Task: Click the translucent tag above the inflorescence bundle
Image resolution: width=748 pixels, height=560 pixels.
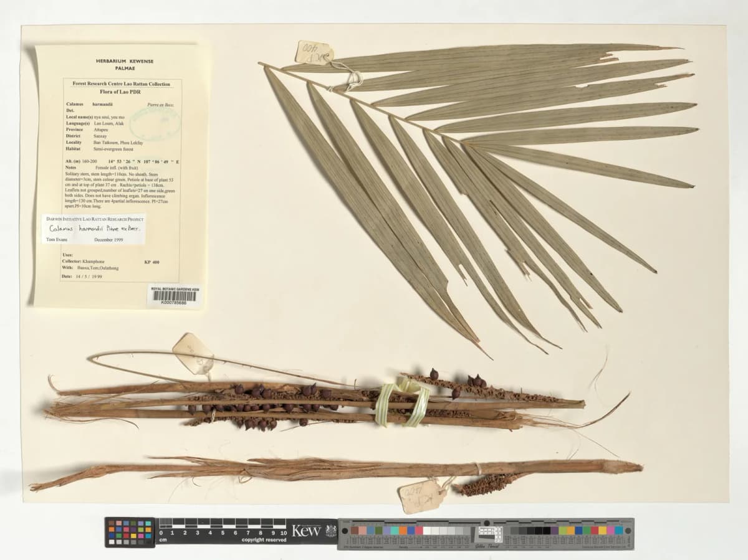Action: click(193, 353)
